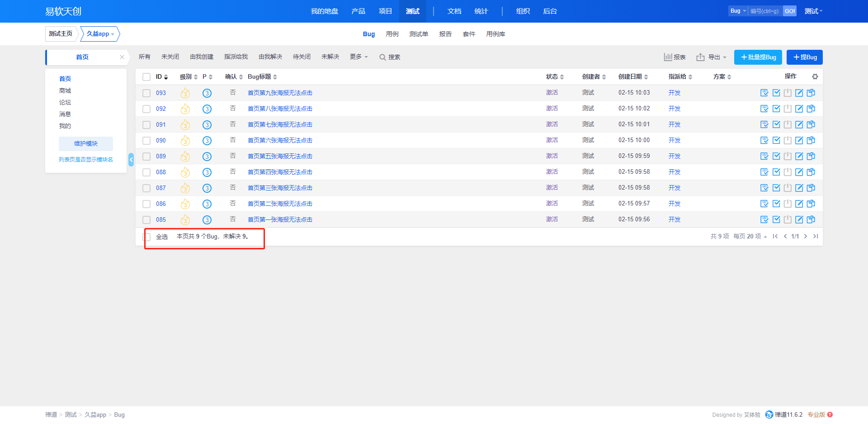Screen dimensions: 868x424
Task: Click severity flame icon for bug 087
Action: (x=185, y=188)
